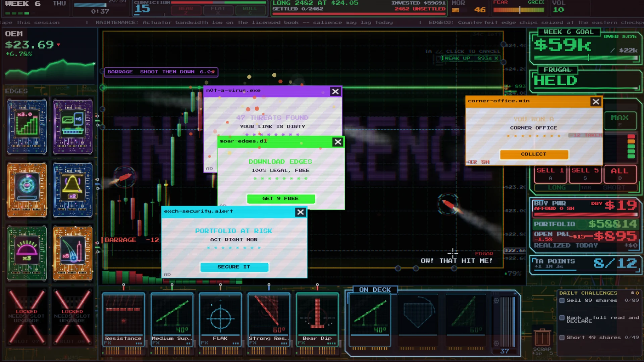
Task: Click the SELL 1 button
Action: 550,174
